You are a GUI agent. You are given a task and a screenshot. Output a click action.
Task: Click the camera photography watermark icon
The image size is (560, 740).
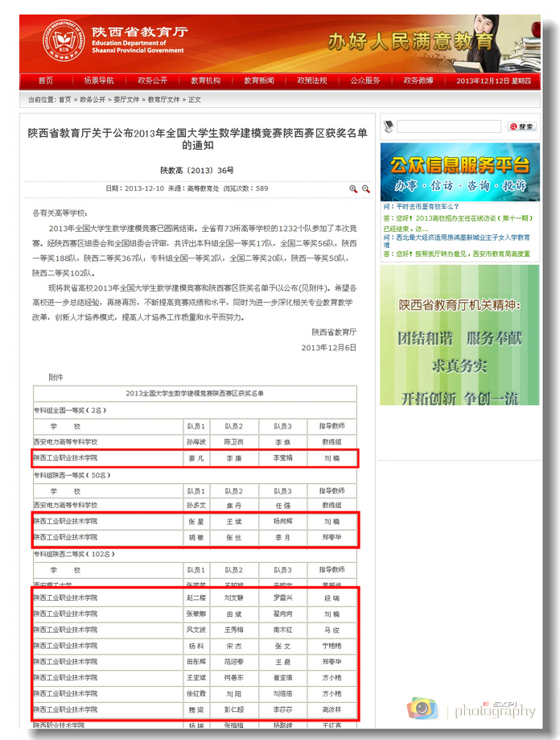pos(422,708)
